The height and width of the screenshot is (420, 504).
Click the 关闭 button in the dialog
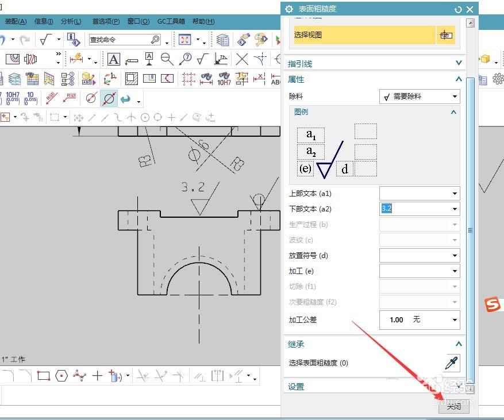tap(453, 407)
